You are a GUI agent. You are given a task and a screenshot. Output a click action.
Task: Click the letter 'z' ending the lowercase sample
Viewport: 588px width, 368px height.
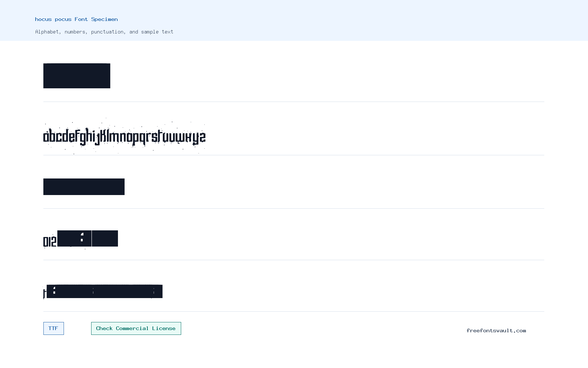pyautogui.click(x=202, y=137)
